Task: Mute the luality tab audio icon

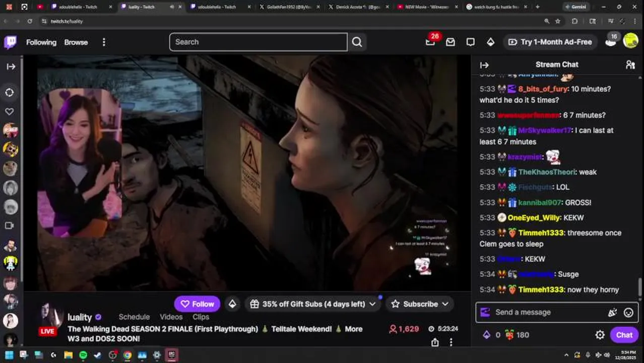Action: pos(172,7)
